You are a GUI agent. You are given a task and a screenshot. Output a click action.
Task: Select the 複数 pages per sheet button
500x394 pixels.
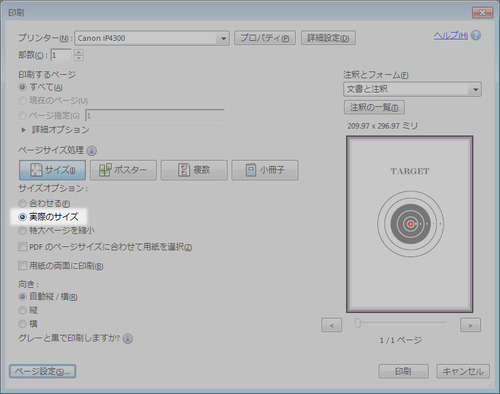(x=194, y=170)
